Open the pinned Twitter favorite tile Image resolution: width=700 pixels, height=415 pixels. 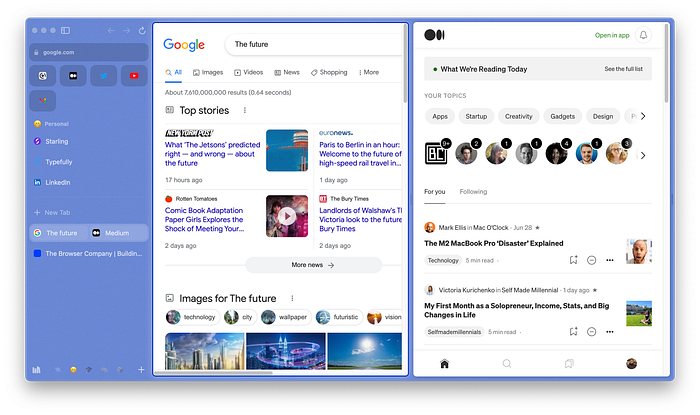[x=104, y=76]
